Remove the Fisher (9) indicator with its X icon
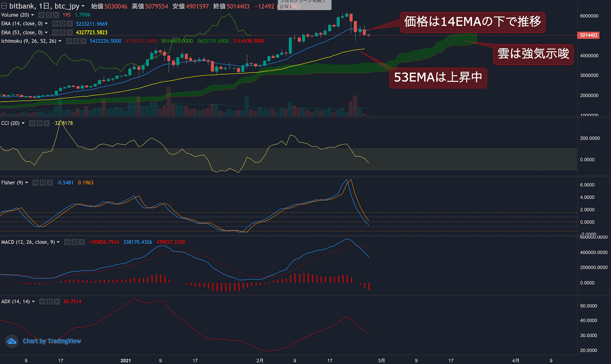Viewport: 611px width, 364px height. 50,182
